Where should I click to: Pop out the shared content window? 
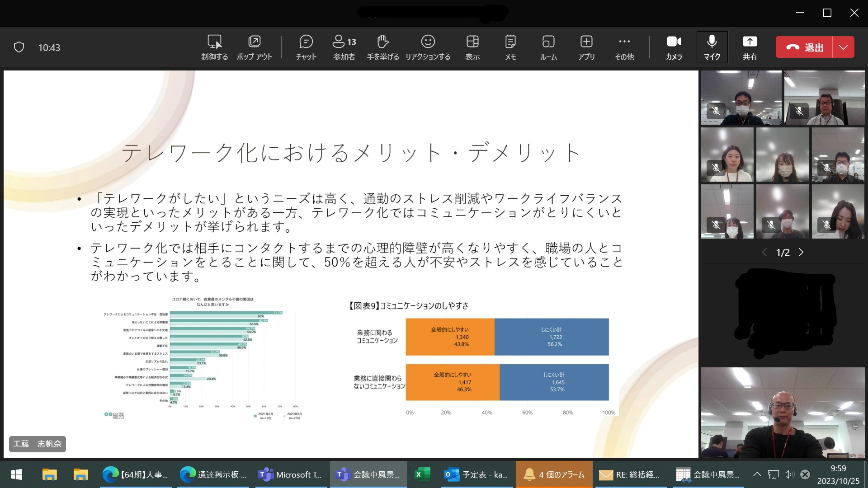coord(254,47)
